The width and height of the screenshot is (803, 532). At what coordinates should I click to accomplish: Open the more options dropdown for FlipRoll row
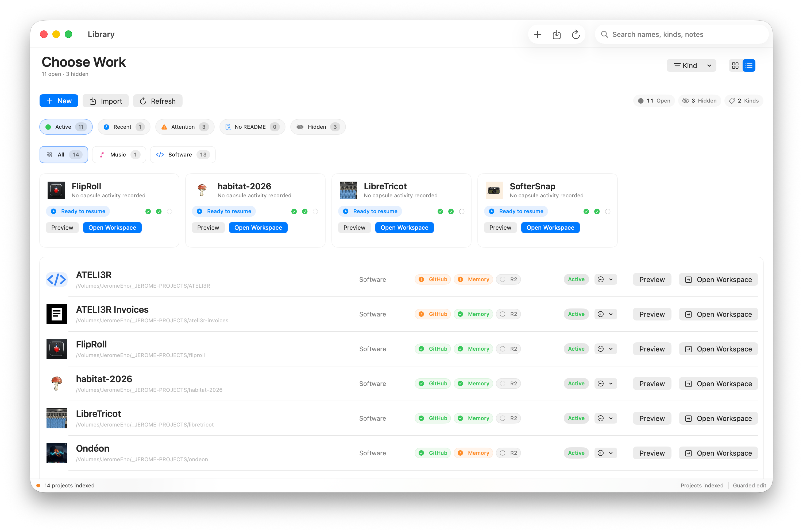tap(605, 349)
